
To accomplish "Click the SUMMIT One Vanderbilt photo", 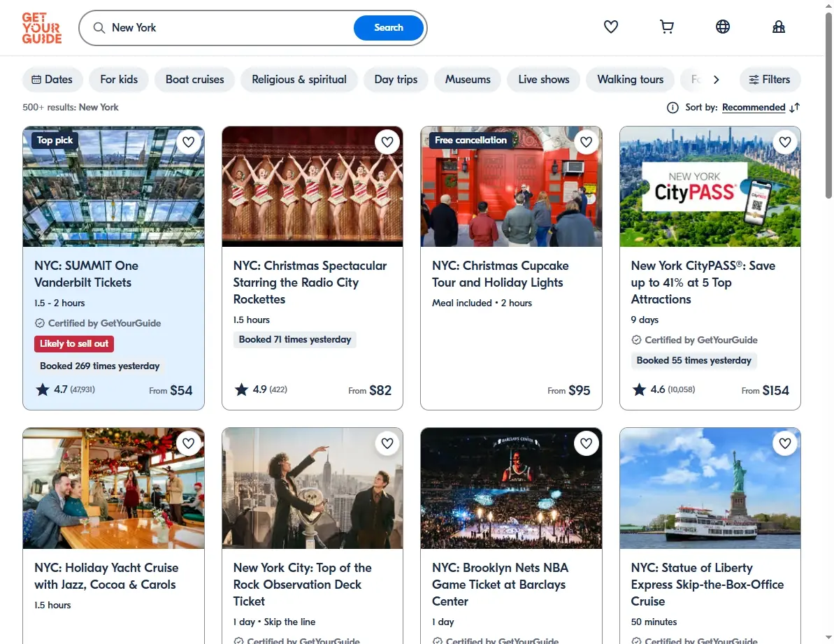I will [113, 187].
